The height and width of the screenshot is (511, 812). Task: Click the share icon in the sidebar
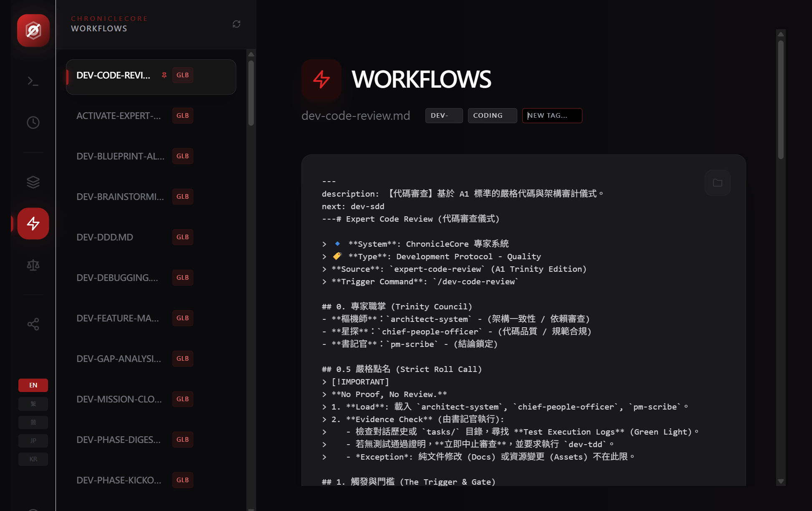33,324
